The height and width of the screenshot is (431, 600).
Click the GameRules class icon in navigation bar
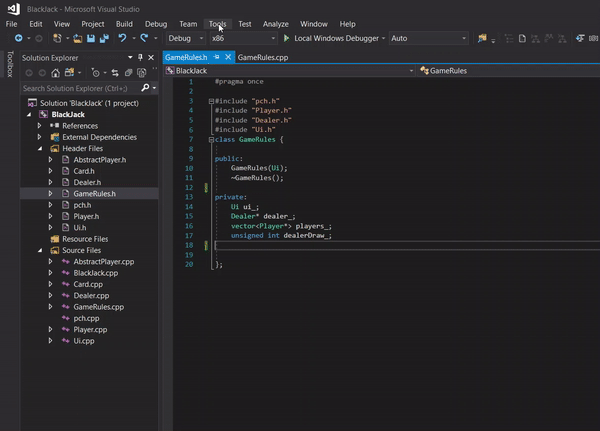coord(424,70)
